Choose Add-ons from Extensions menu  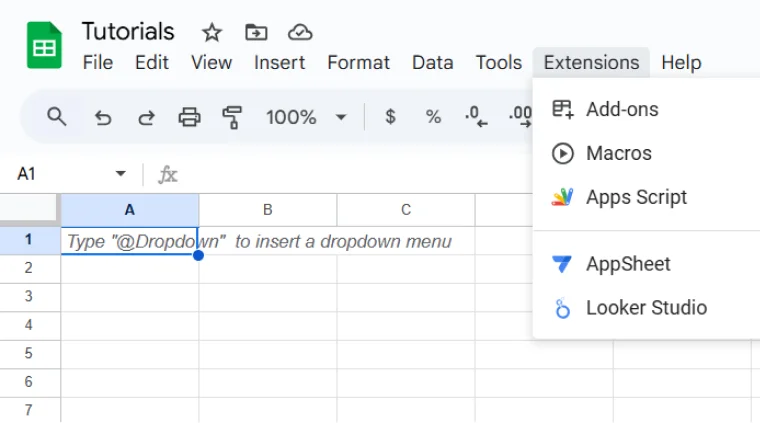click(646, 110)
